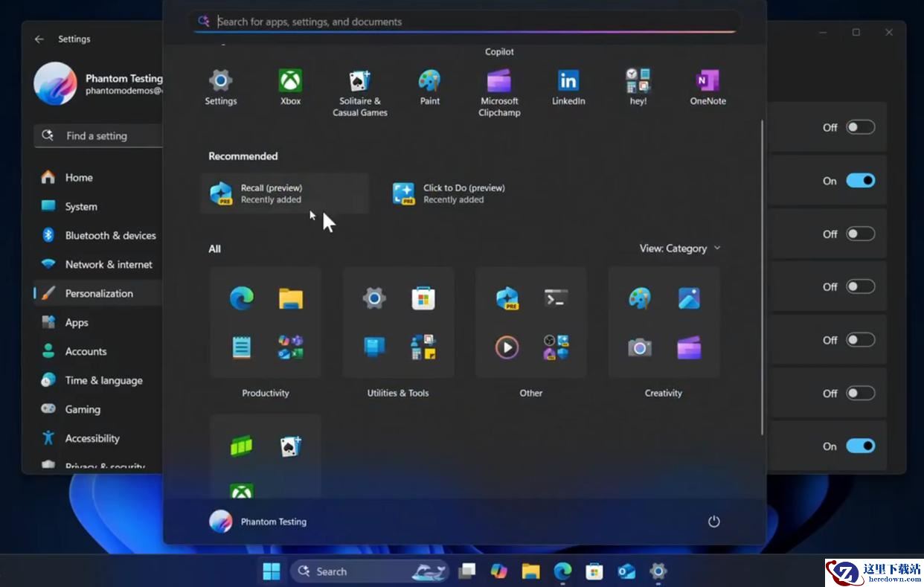The height and width of the screenshot is (587, 924).
Task: Open Recall in Other category
Action: 507,298
